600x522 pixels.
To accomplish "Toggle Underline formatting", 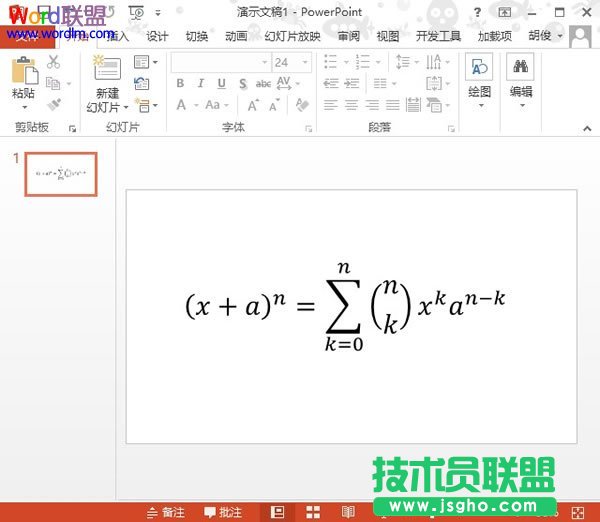I will [221, 83].
